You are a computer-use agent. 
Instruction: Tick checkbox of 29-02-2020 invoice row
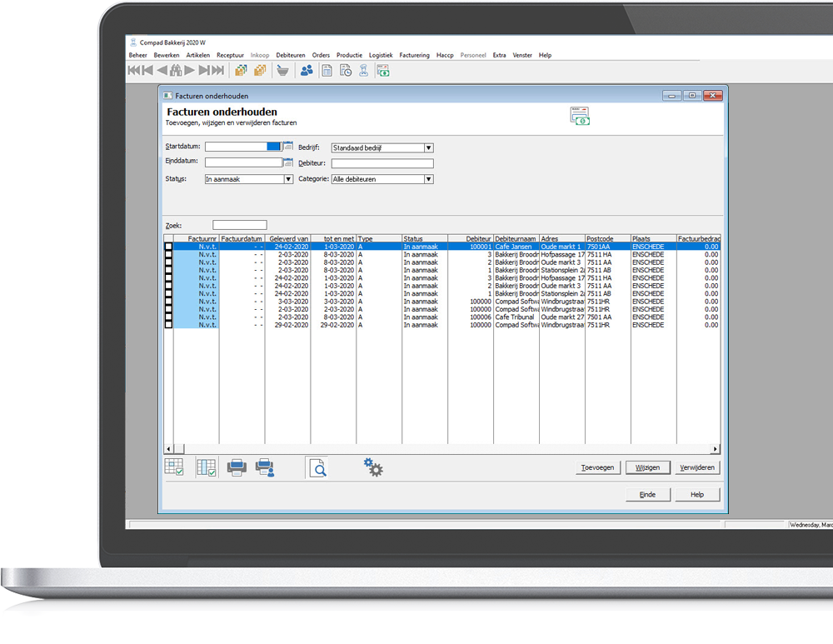click(168, 325)
